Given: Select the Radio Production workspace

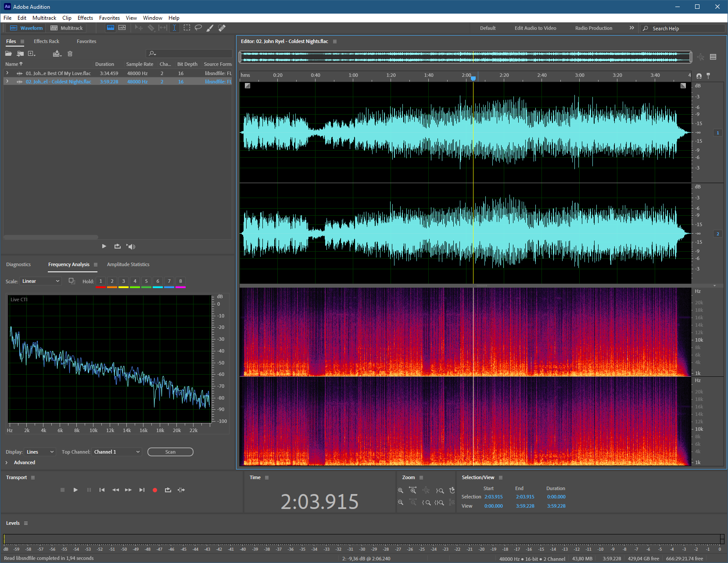Looking at the screenshot, I should 594,28.
